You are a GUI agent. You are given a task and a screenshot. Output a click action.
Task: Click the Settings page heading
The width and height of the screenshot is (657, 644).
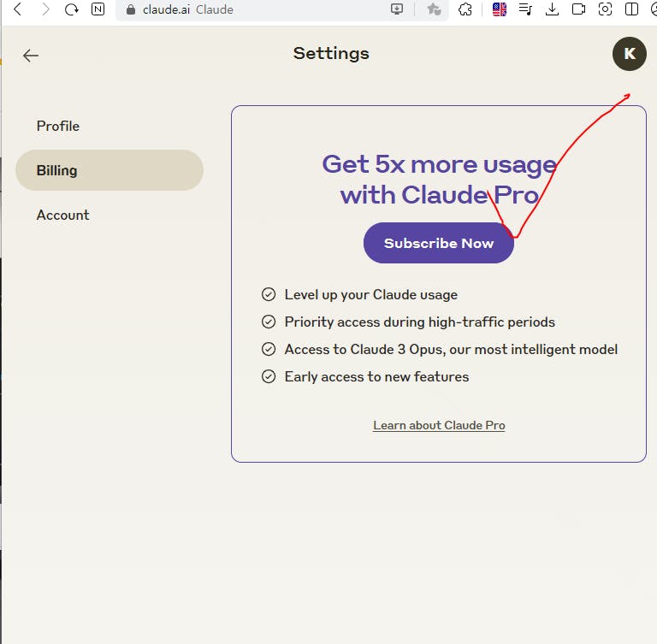click(331, 54)
